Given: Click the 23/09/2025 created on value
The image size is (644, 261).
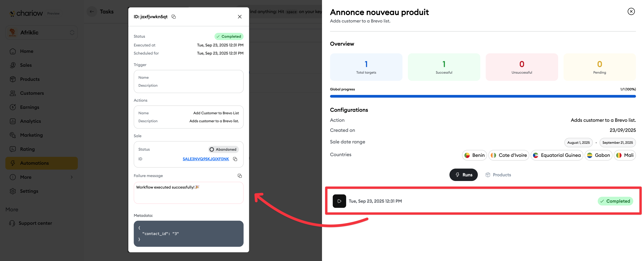Looking at the screenshot, I should [623, 130].
